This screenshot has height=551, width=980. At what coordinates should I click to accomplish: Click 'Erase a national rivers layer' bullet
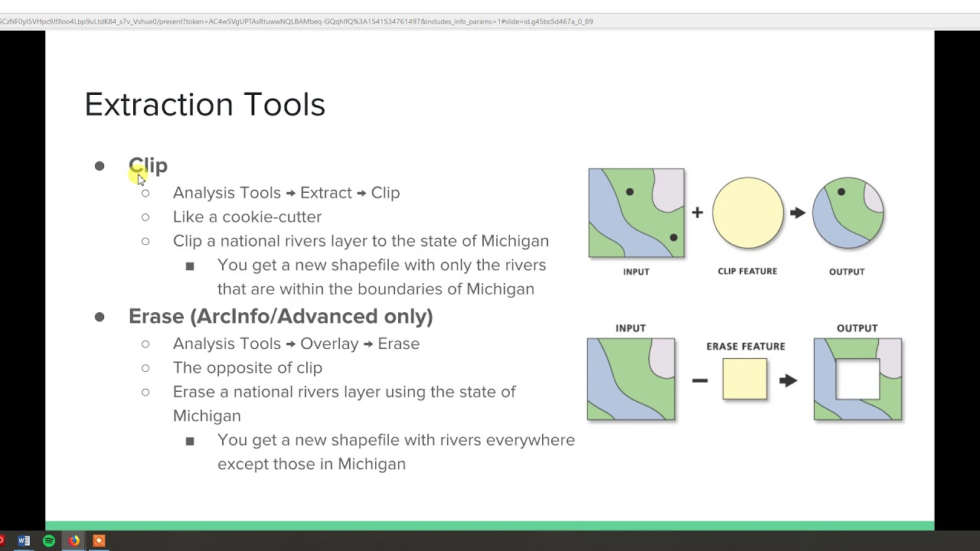(345, 403)
